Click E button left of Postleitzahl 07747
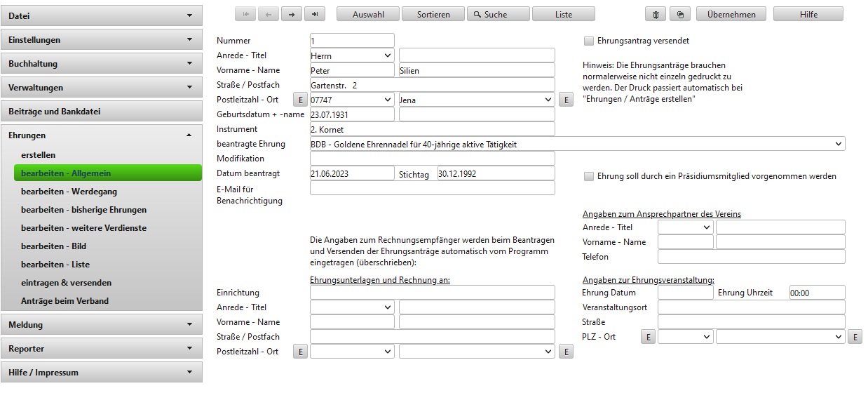Screen dimensions: 868x393 [x=300, y=100]
